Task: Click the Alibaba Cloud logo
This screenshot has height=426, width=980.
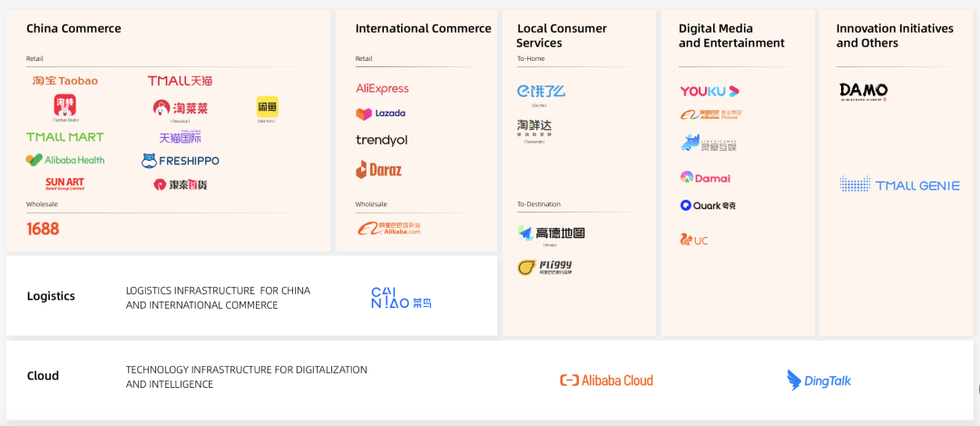Action: click(606, 381)
